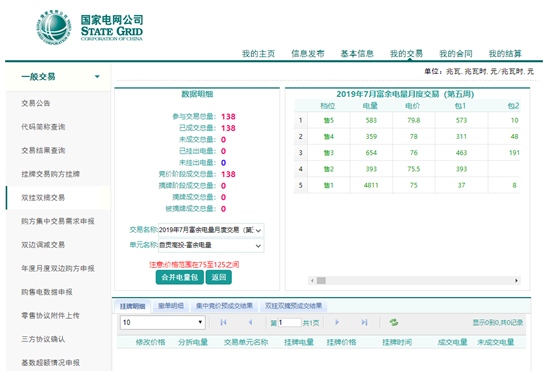This screenshot has width=558, height=373.
Task: Click the 挂牌电量 column header
Action: point(299,342)
